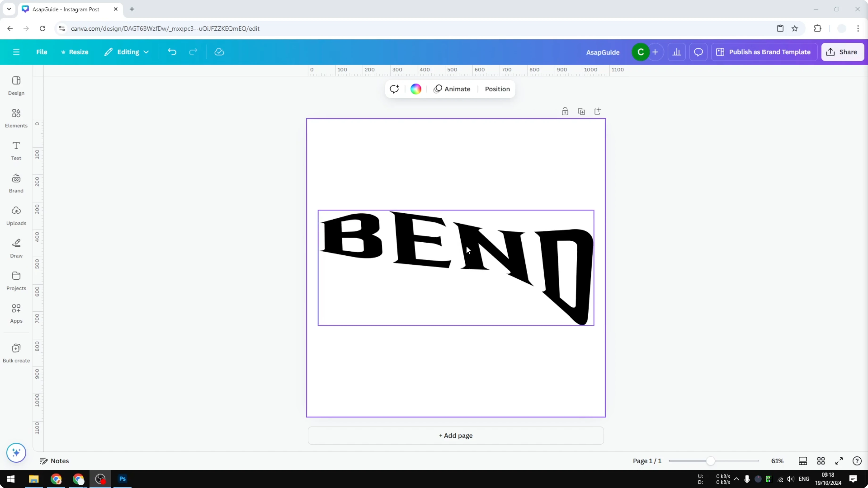Switch to the Draw panel
Viewport: 868px width, 488px height.
click(16, 248)
